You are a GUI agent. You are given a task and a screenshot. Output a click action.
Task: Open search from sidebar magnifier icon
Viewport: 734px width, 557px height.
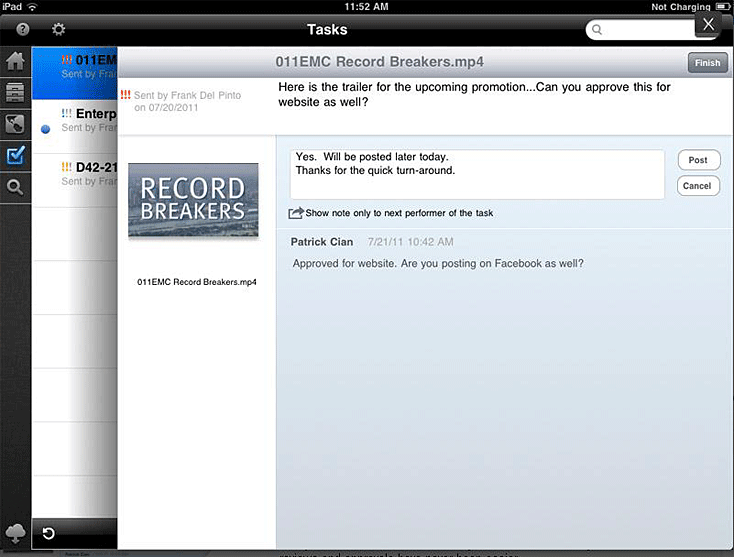[15, 187]
